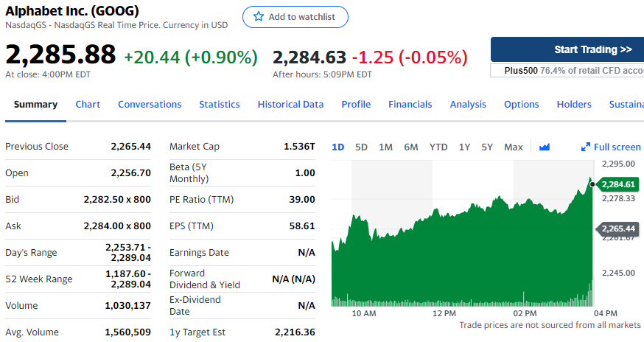Open the Statistics tab

click(x=220, y=105)
